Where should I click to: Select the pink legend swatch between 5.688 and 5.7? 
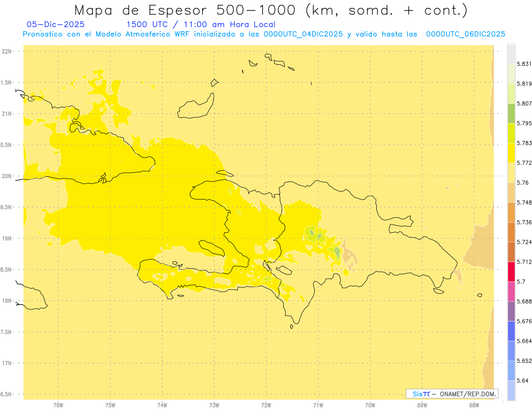point(511,291)
